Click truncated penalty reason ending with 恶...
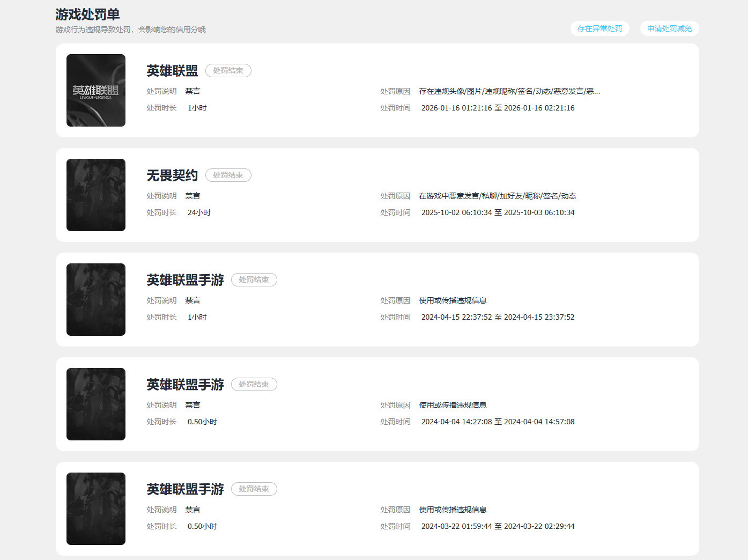The height and width of the screenshot is (560, 748). (509, 91)
